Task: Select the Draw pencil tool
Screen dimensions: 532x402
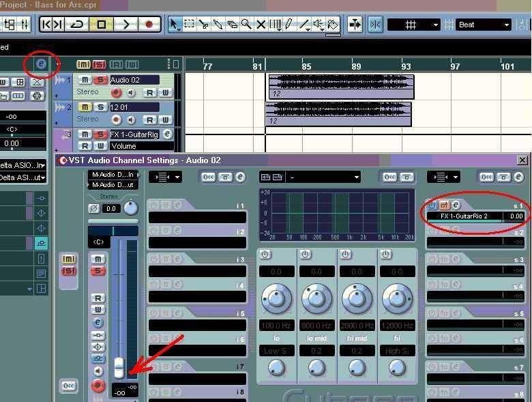Action: [289, 25]
